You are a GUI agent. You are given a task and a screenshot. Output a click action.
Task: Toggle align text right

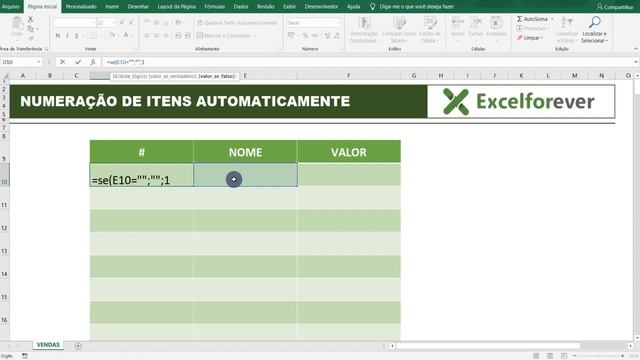coord(166,36)
